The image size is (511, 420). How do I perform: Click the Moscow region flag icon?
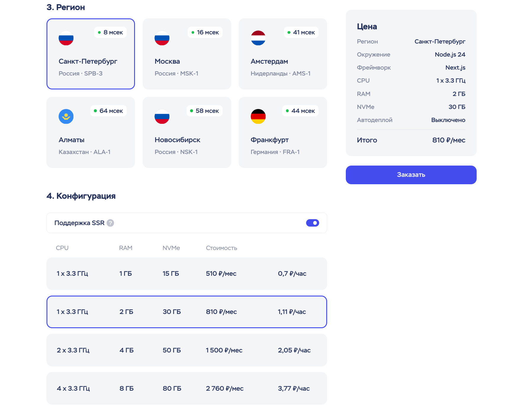click(162, 38)
